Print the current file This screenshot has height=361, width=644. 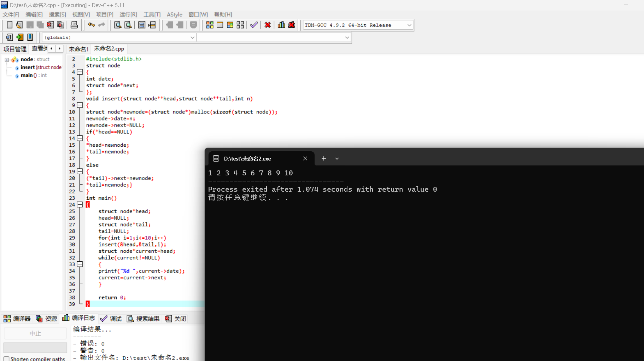point(74,25)
